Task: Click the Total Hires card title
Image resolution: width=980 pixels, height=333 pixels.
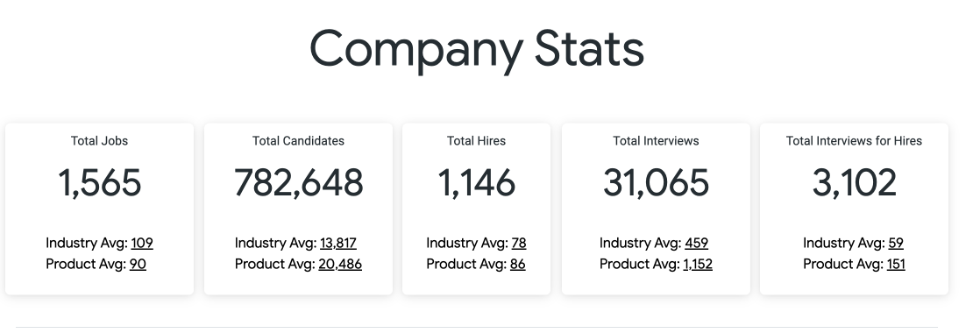Action: (476, 141)
